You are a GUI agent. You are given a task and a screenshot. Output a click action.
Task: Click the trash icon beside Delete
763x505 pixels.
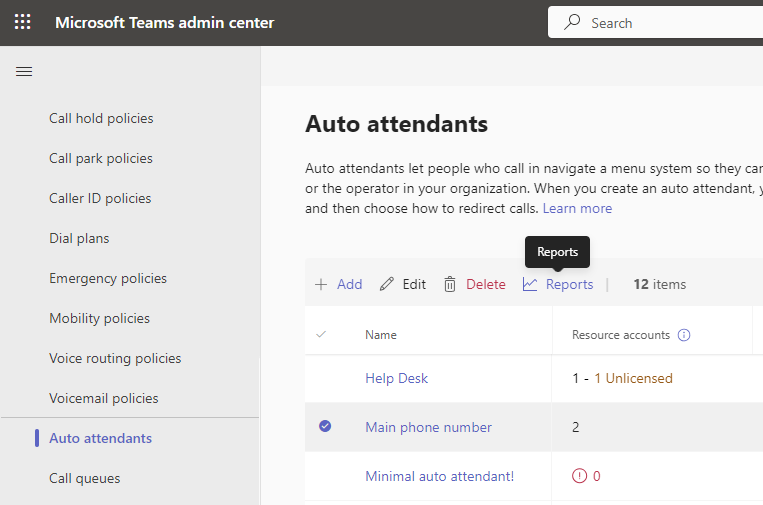[450, 284]
